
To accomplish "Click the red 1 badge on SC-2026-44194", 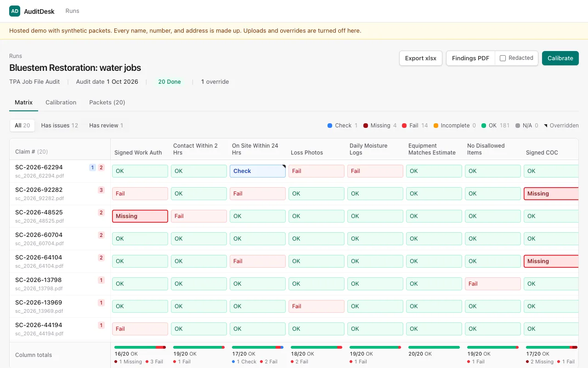I will (101, 325).
